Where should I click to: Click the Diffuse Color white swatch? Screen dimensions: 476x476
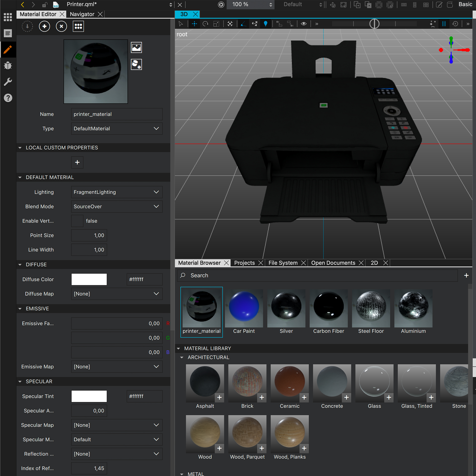89,279
